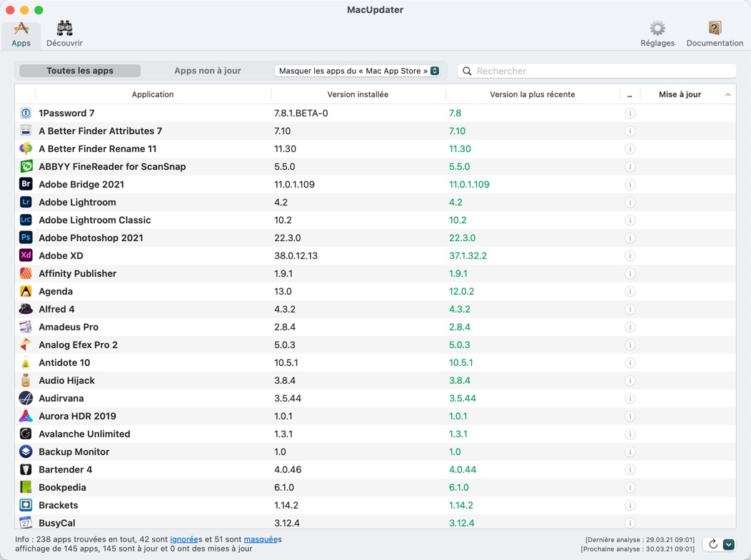Viewport: 751px width, 560px height.
Task: Select the Brackets row name
Action: point(59,505)
